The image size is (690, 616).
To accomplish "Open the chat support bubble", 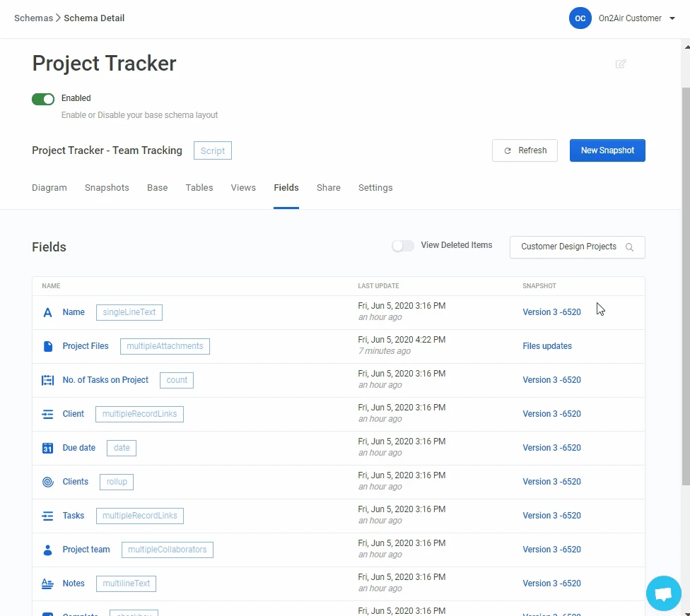I will (663, 593).
